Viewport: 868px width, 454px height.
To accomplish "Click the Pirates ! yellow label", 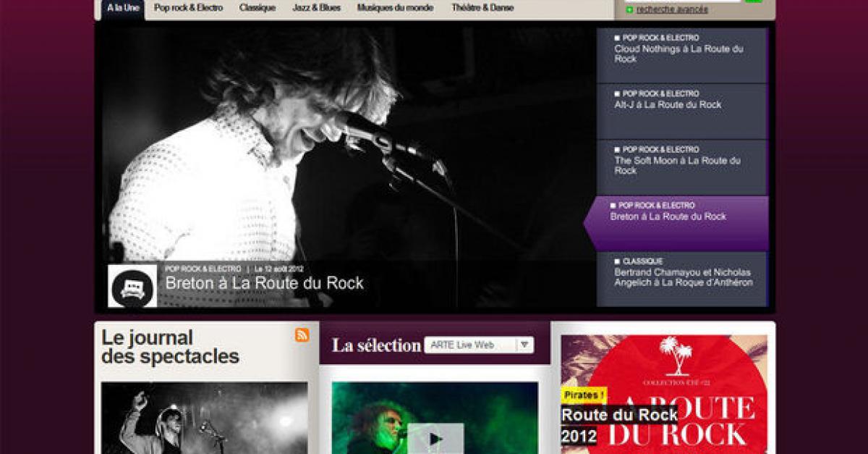I will (584, 395).
